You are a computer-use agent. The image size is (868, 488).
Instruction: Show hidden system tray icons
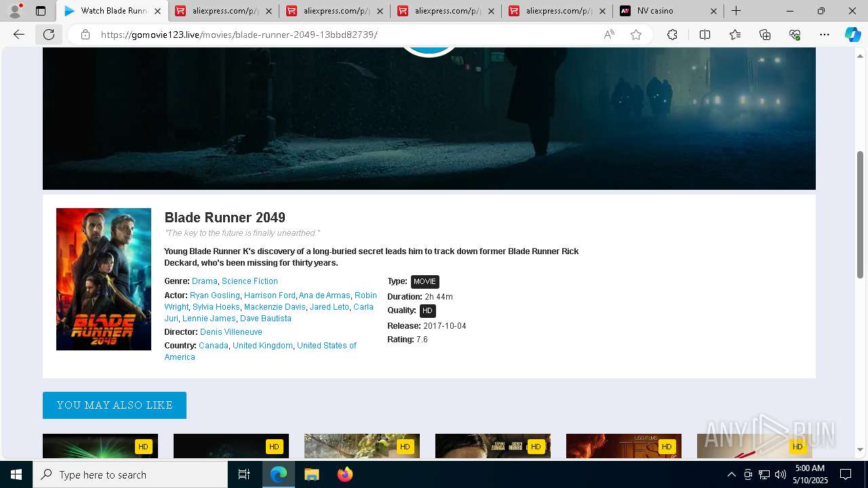(x=731, y=474)
